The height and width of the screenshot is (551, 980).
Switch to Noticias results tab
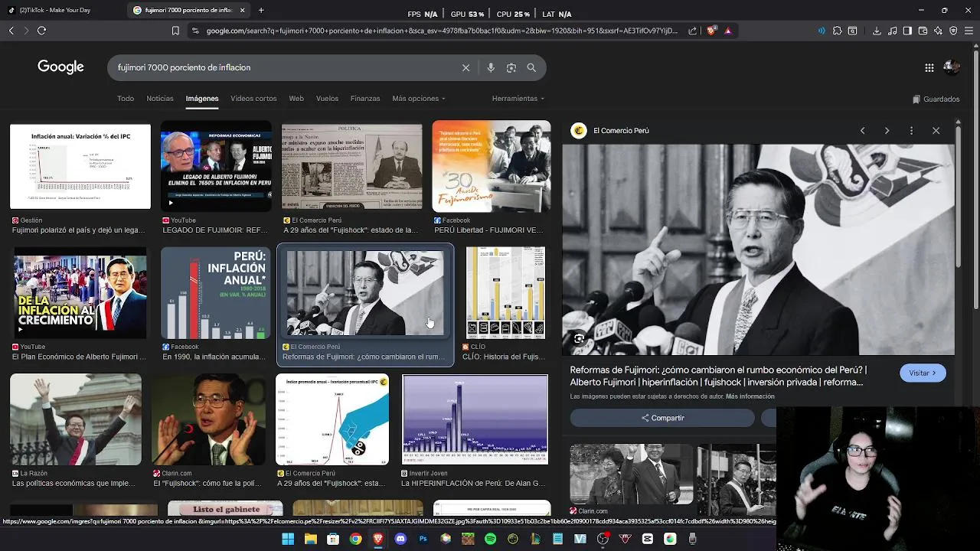[x=160, y=99]
